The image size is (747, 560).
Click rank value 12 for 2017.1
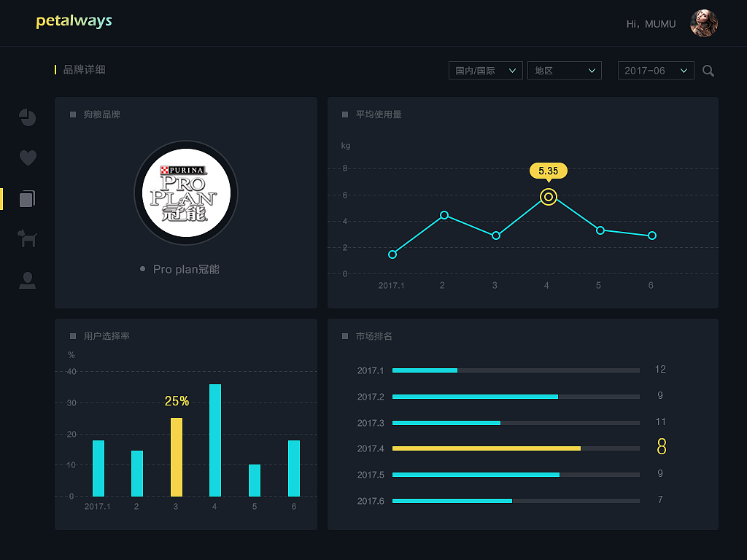(660, 369)
